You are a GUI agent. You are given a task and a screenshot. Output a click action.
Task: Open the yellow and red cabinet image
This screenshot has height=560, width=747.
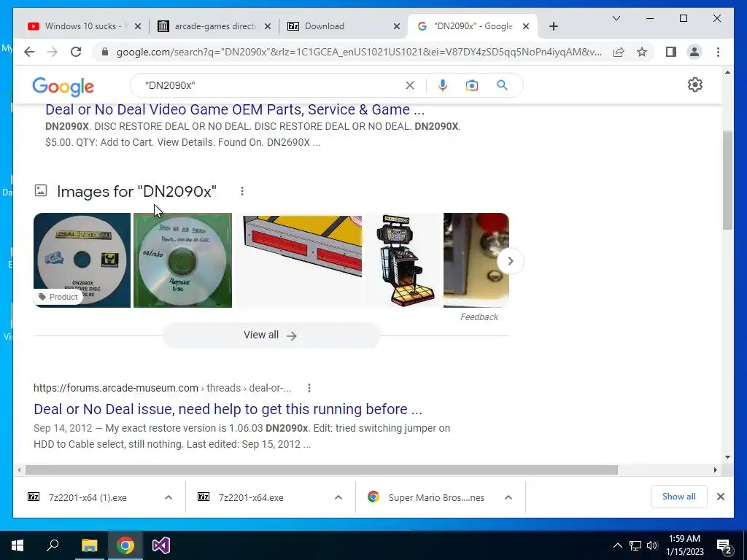(x=299, y=260)
